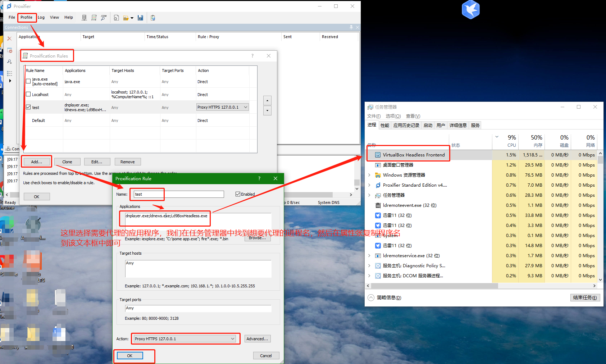Image resolution: width=606 pixels, height=364 pixels.
Task: Click black play arrow in Connections sidebar
Action: (10, 81)
